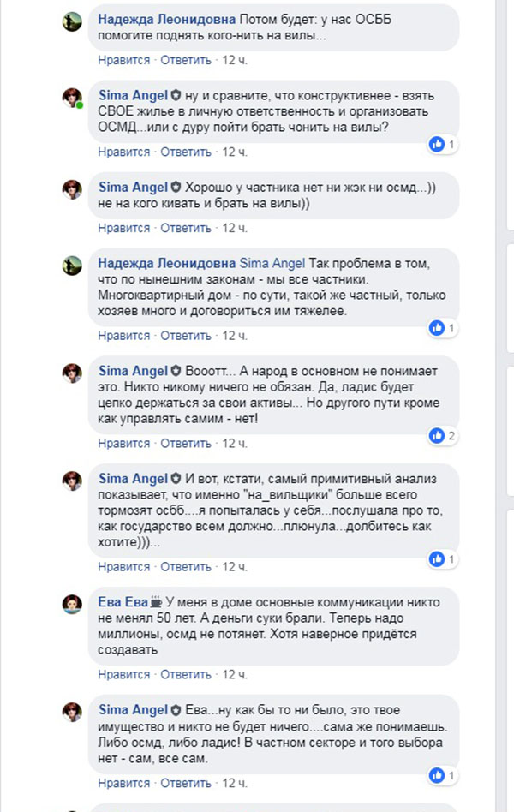The width and height of the screenshot is (514, 812).
Task: Click like reaction icon on the "Вооотт" comment
Action: coord(437,436)
